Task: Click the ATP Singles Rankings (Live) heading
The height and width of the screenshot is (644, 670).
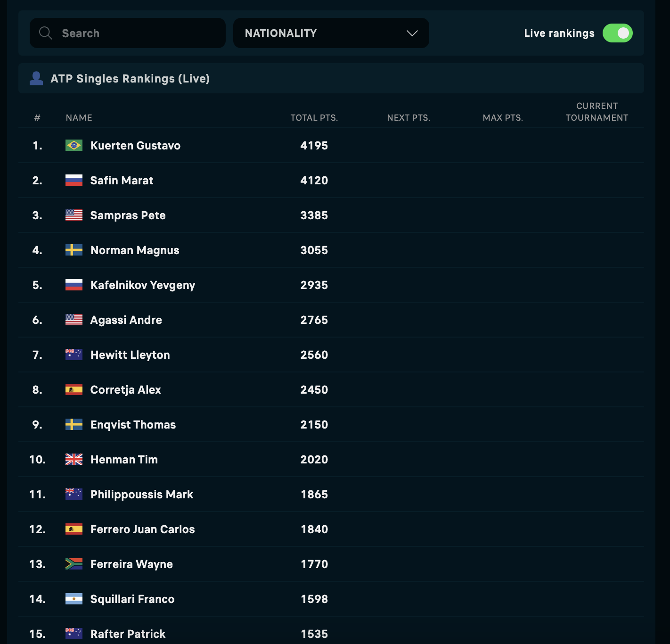Action: [130, 79]
